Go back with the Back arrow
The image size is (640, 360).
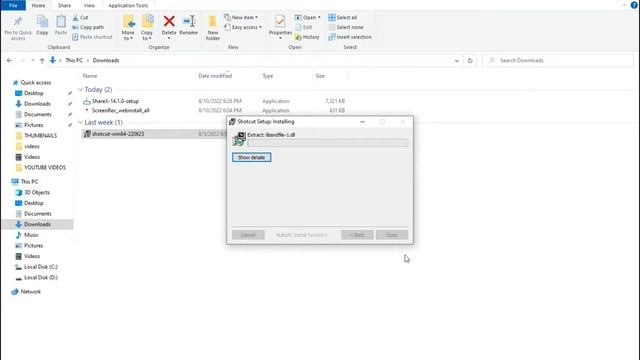9,60
